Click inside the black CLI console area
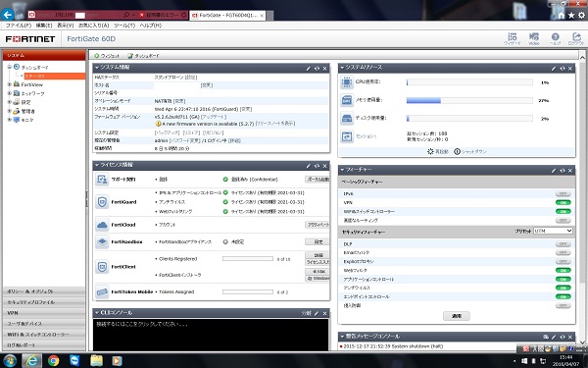The image size is (588, 368). coord(211,335)
